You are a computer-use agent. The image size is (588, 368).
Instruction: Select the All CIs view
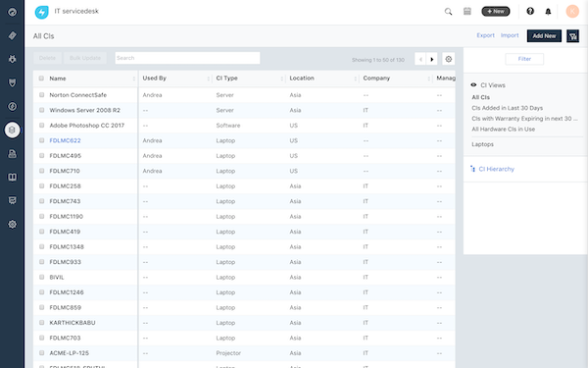[x=481, y=97]
